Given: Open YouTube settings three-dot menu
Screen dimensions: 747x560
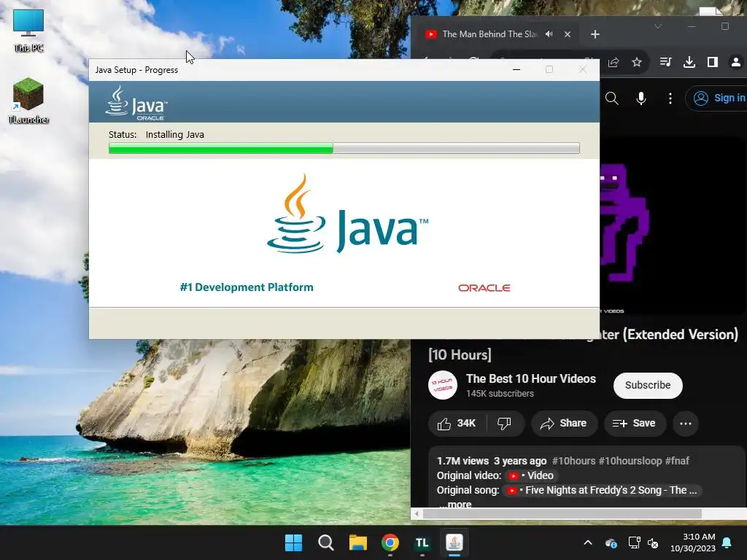Looking at the screenshot, I should 670,98.
